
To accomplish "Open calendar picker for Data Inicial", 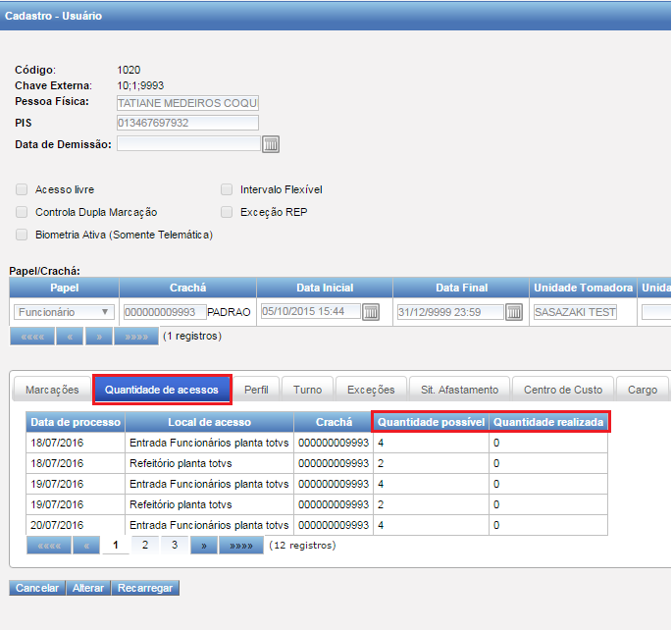I will tap(371, 312).
